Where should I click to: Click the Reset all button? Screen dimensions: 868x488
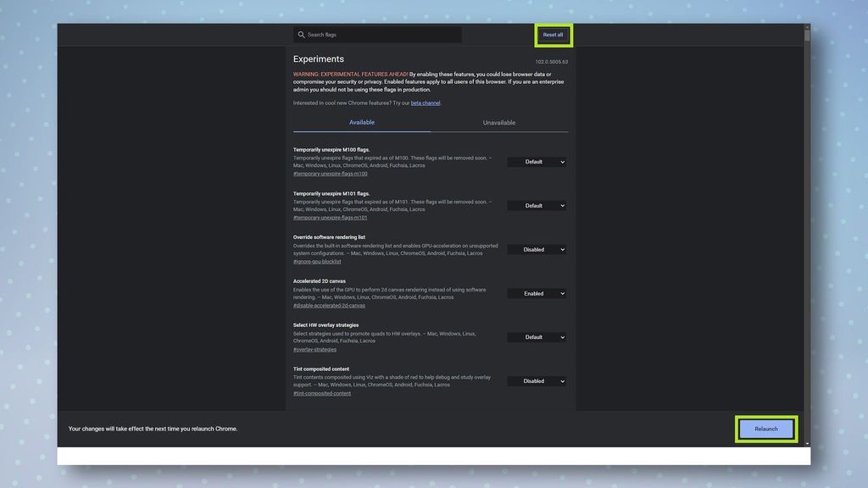[x=553, y=35]
